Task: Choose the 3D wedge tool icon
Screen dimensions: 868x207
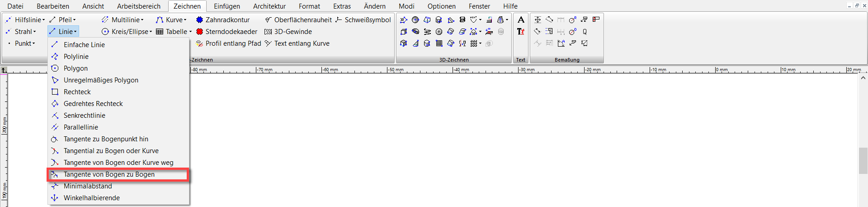Action: tap(451, 19)
